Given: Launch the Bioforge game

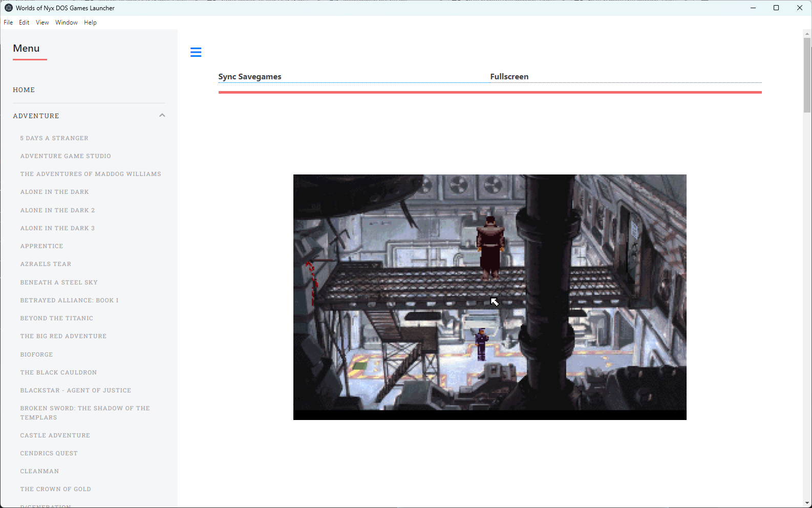Looking at the screenshot, I should click(36, 355).
